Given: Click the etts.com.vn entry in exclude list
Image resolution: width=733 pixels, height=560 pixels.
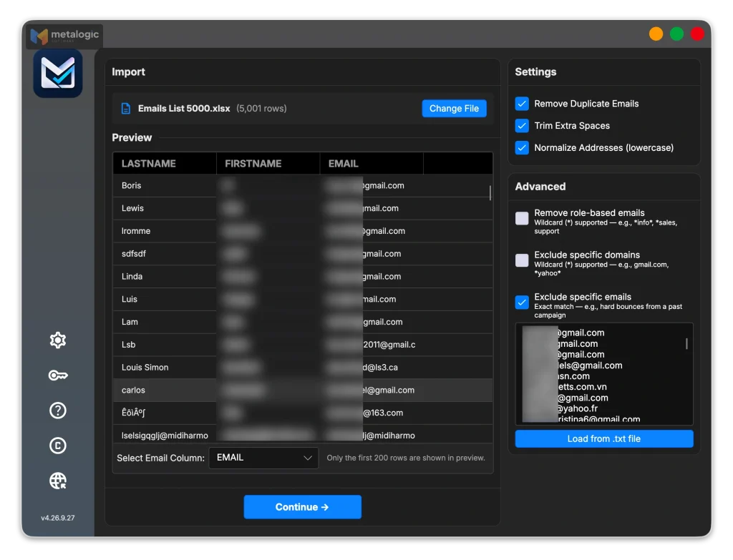Looking at the screenshot, I should coord(582,387).
